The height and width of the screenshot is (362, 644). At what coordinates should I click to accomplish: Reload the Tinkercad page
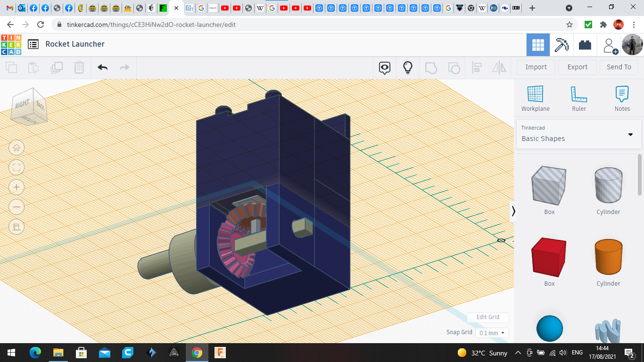(x=41, y=25)
